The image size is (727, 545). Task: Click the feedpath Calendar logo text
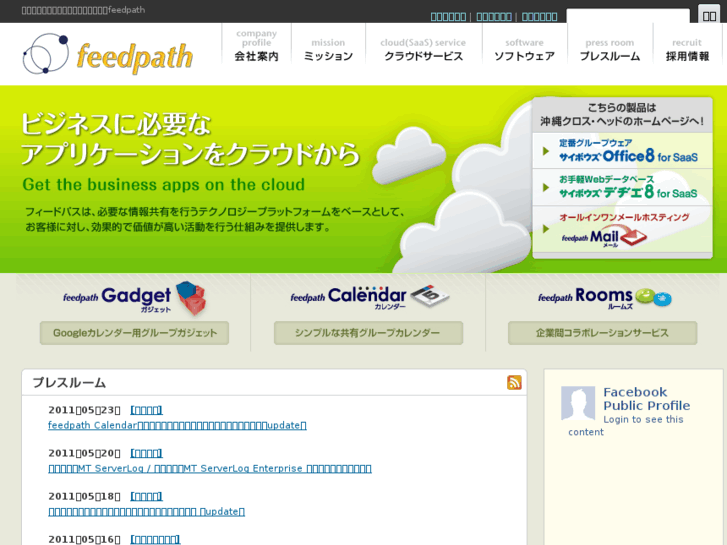(x=348, y=297)
